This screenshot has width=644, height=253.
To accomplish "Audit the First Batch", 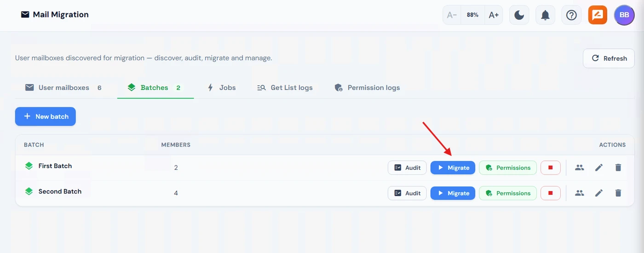I will point(407,168).
